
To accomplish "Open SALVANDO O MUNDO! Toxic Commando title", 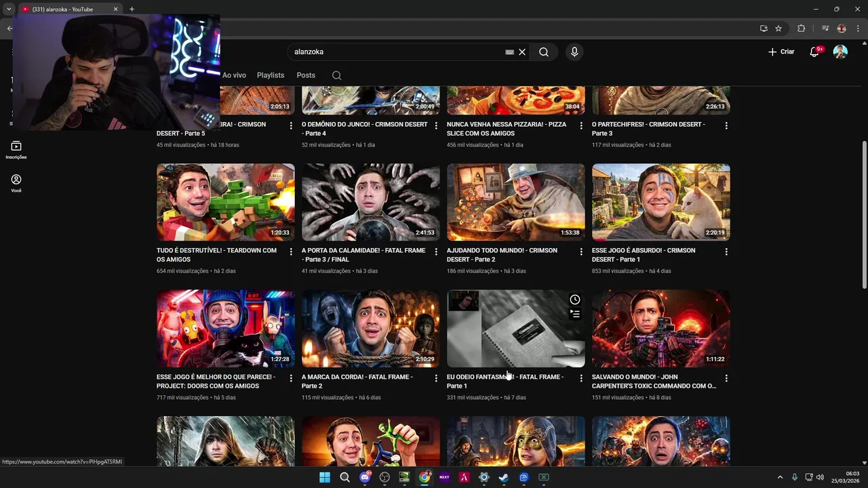I will 654,382.
